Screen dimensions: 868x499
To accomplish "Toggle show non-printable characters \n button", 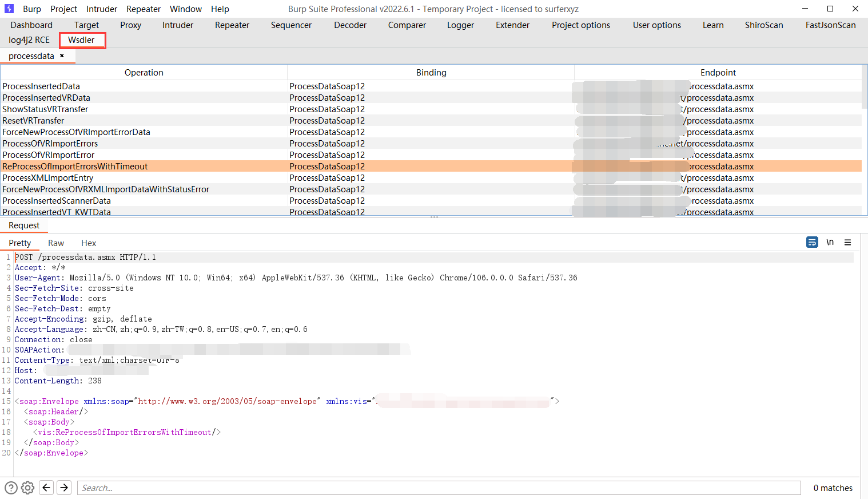I will point(830,242).
